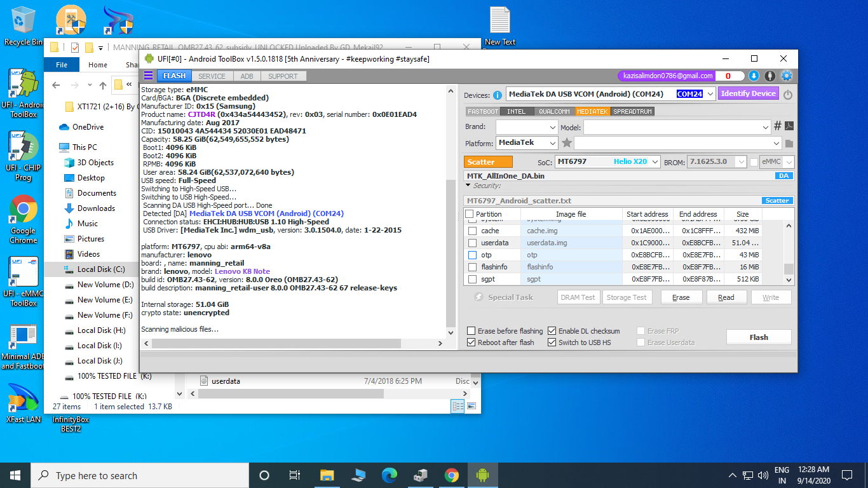Uncheck Reboot after flash
The width and height of the screenshot is (868, 488).
471,342
